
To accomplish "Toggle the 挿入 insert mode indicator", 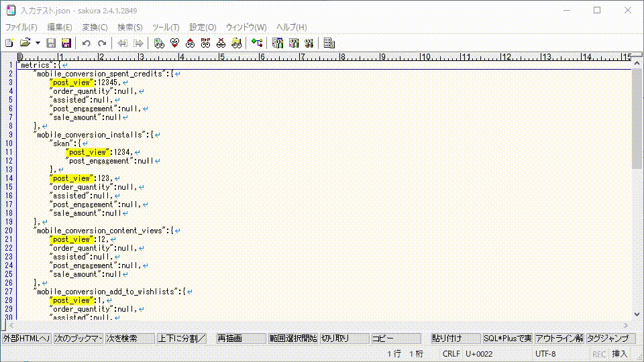I will (x=620, y=353).
